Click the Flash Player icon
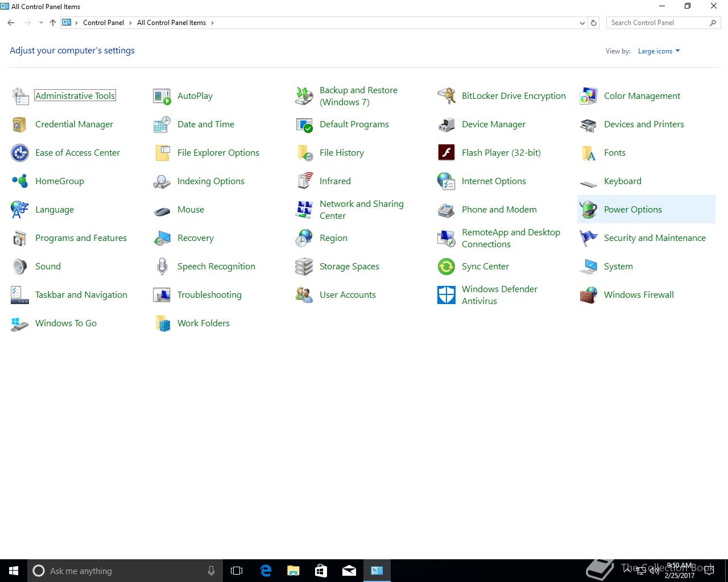This screenshot has height=582, width=728. (446, 153)
